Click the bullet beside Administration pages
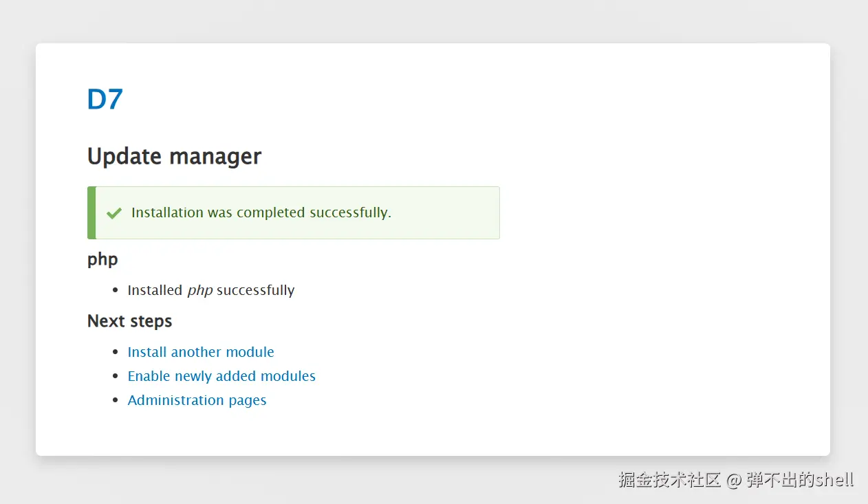Screen dimensions: 868x504 116,400
